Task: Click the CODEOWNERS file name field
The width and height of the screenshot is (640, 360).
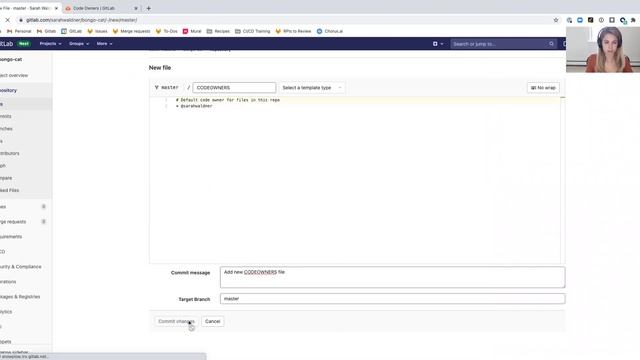Action: pos(234,88)
